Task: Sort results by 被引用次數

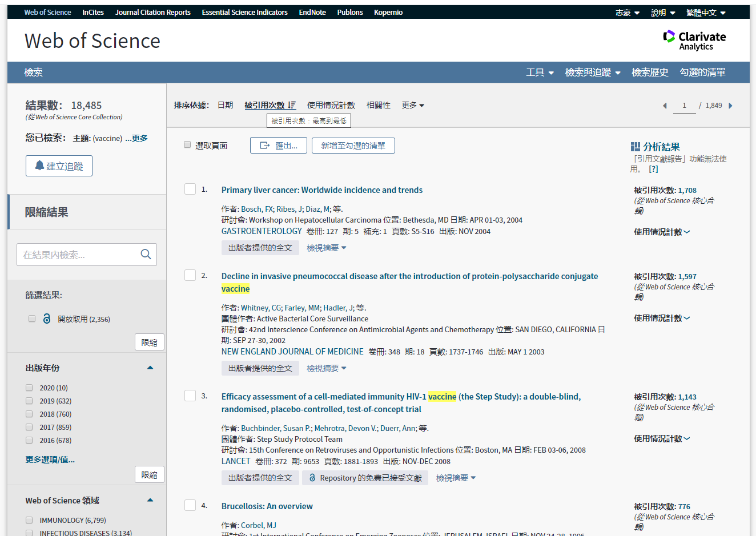Action: tap(270, 105)
